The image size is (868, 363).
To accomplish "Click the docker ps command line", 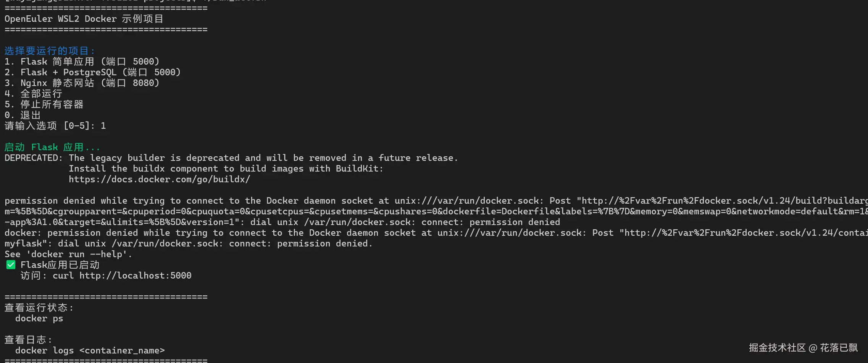I will pyautogui.click(x=39, y=318).
